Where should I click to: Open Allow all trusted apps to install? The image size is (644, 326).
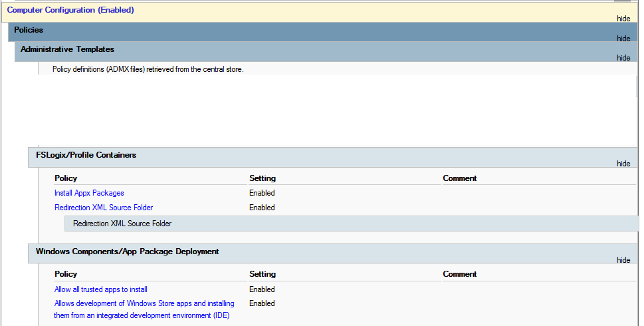coord(100,289)
